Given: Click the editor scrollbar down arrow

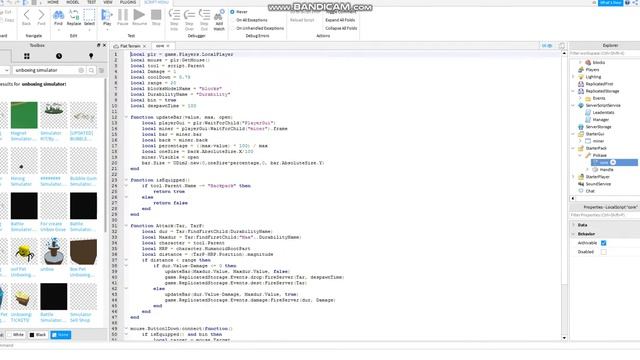Looking at the screenshot, I should pyautogui.click(x=564, y=338).
